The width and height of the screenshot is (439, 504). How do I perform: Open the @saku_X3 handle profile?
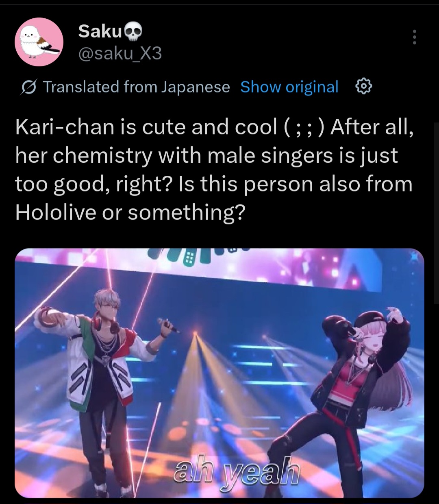click(x=120, y=53)
